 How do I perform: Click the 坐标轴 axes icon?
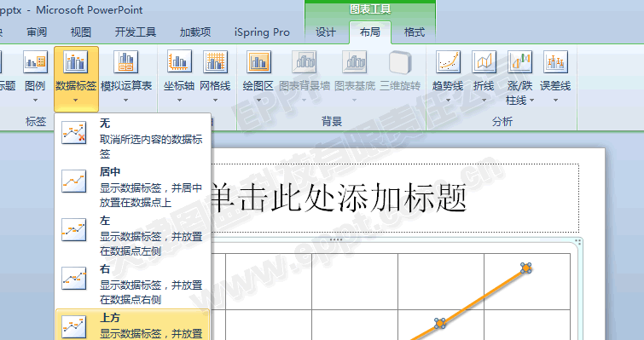pyautogui.click(x=179, y=62)
